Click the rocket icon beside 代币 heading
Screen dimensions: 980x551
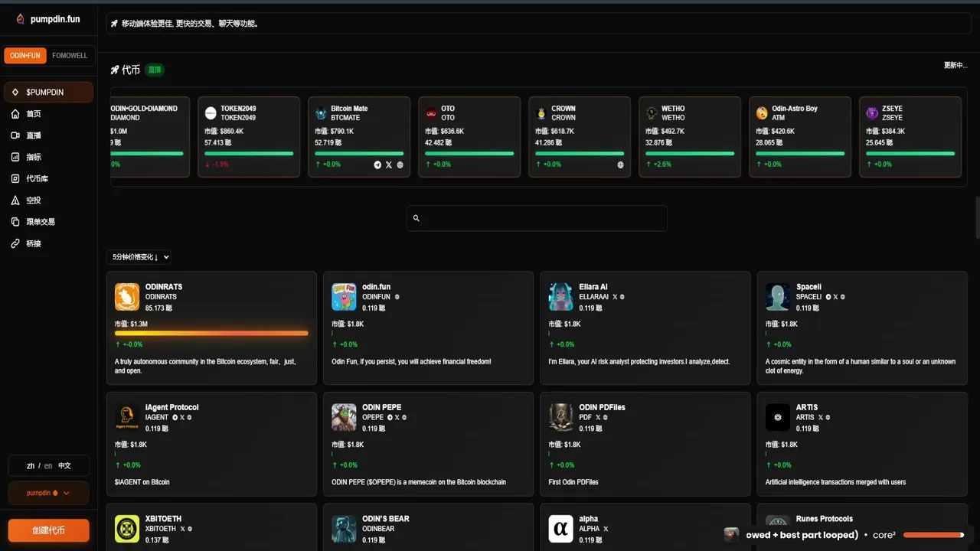115,70
